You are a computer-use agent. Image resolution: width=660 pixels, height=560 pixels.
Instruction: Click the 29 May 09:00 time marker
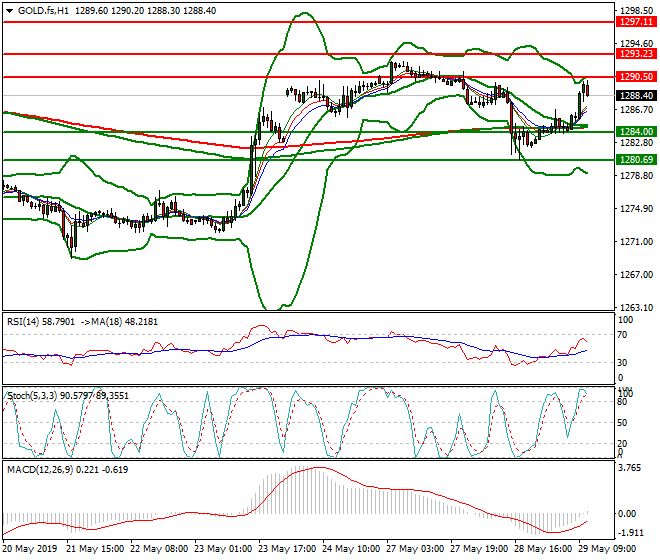click(x=607, y=549)
